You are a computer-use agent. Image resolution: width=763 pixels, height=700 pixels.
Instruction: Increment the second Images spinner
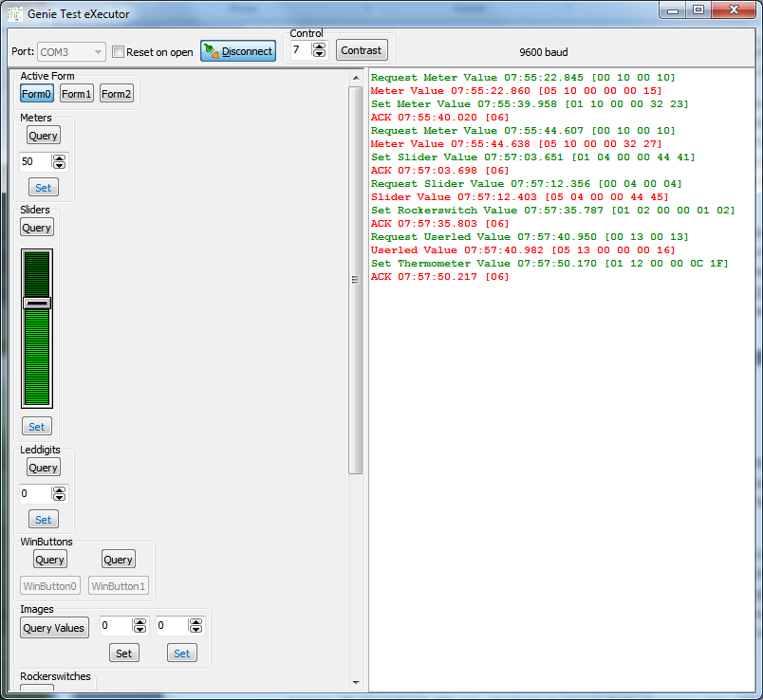[195, 622]
